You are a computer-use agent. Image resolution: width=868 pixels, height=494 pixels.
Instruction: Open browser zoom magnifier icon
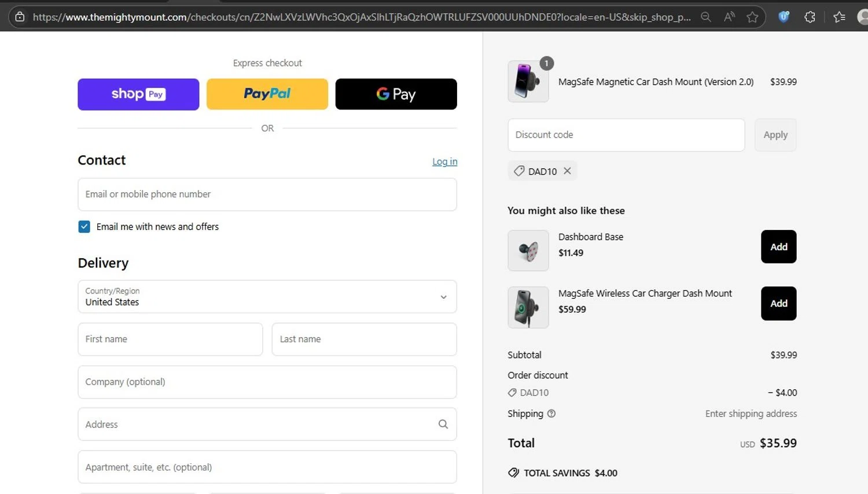tap(705, 17)
